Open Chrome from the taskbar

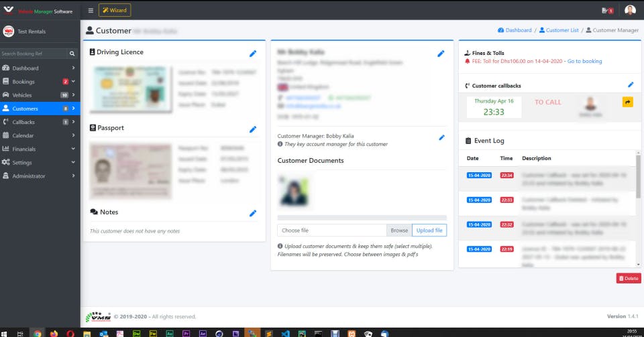[x=38, y=334]
